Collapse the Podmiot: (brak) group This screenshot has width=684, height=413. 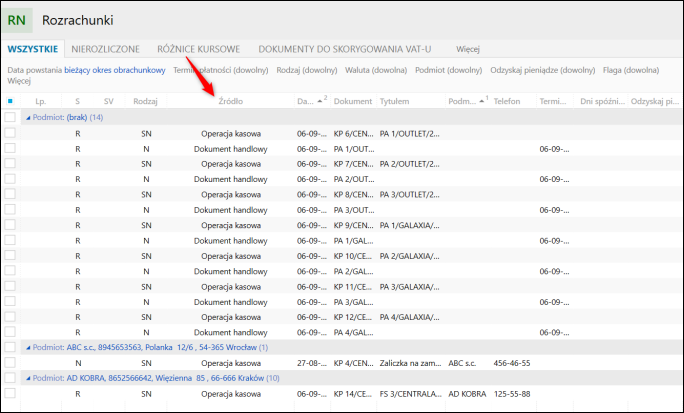pos(28,118)
